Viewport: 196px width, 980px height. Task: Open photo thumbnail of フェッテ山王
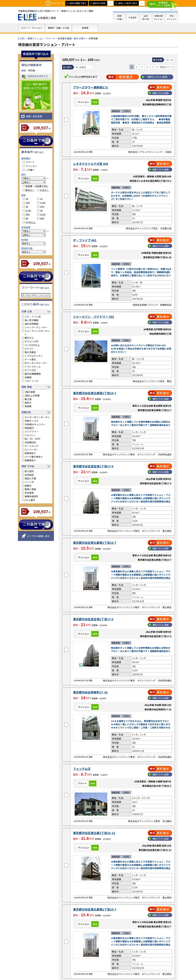pyautogui.click(x=91, y=804)
